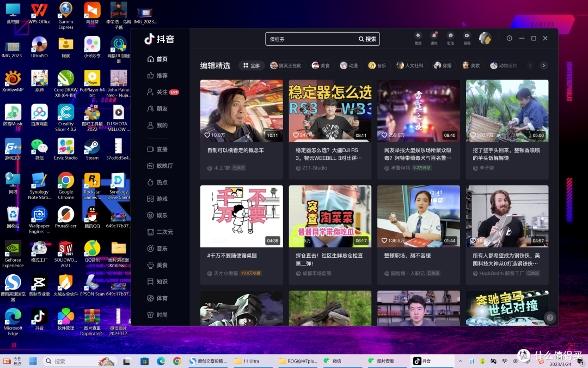
Task: Open author link @ 李子柒
Action: click(483, 168)
